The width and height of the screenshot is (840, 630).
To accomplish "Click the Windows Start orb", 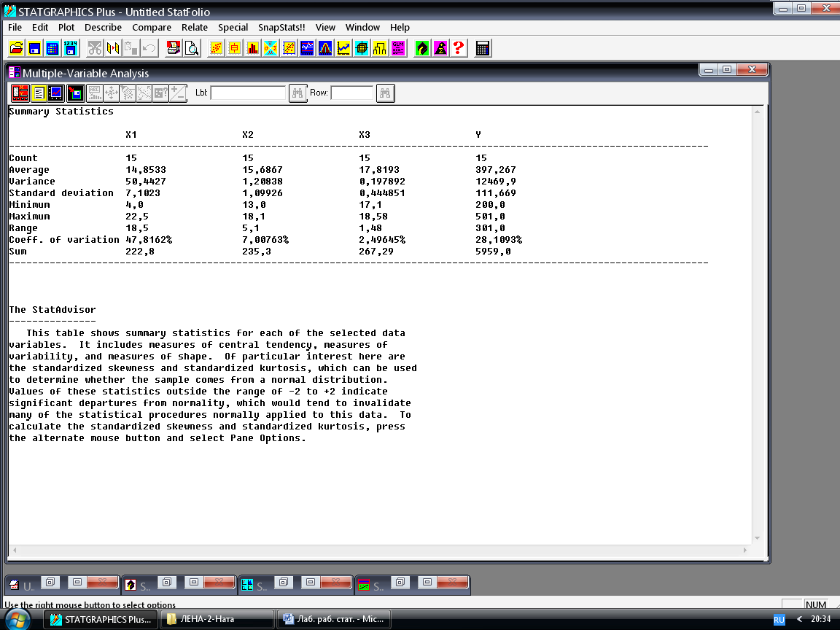I will point(17,619).
